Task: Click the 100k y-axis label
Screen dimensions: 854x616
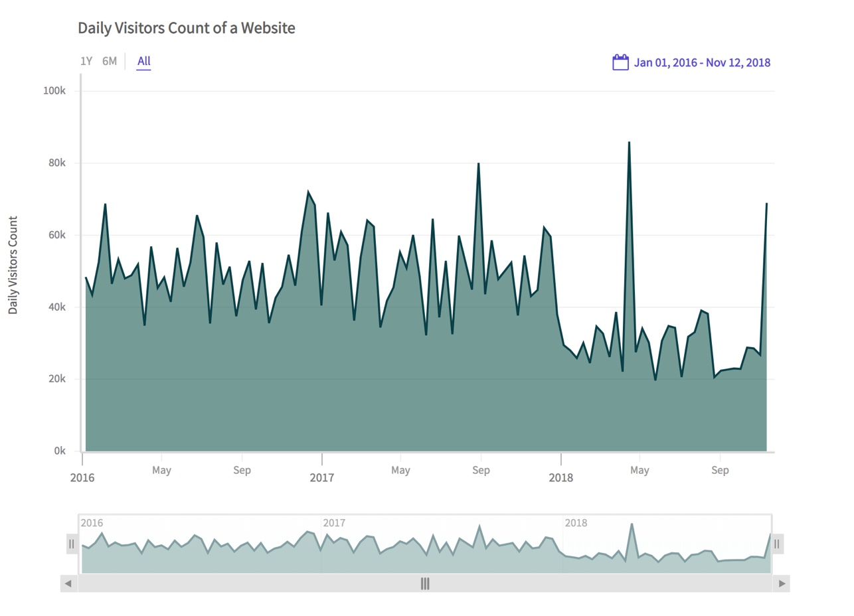Action: pyautogui.click(x=54, y=91)
